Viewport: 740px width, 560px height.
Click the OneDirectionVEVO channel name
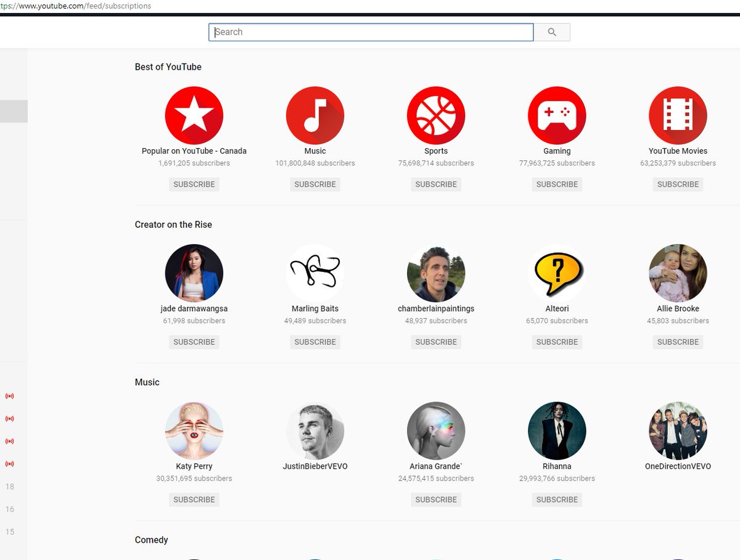tap(678, 467)
